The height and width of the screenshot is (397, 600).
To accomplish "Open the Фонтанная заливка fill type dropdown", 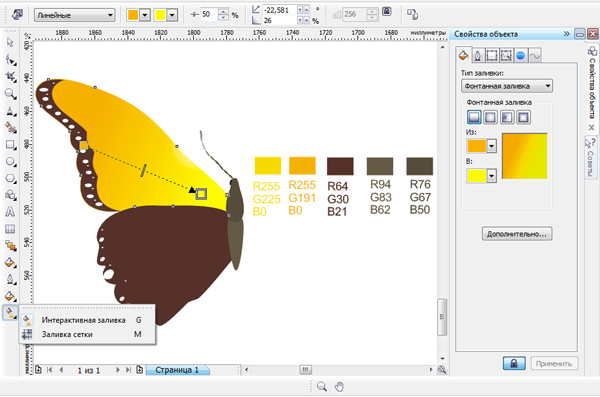I will pyautogui.click(x=507, y=86).
